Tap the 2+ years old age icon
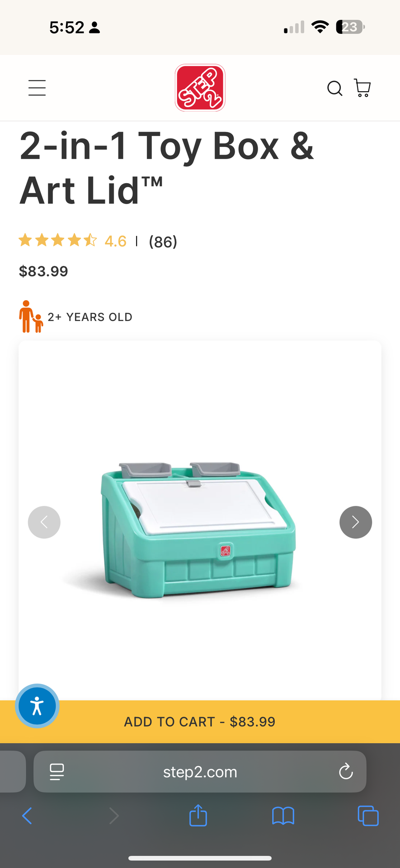Image resolution: width=400 pixels, height=868 pixels. [31, 316]
